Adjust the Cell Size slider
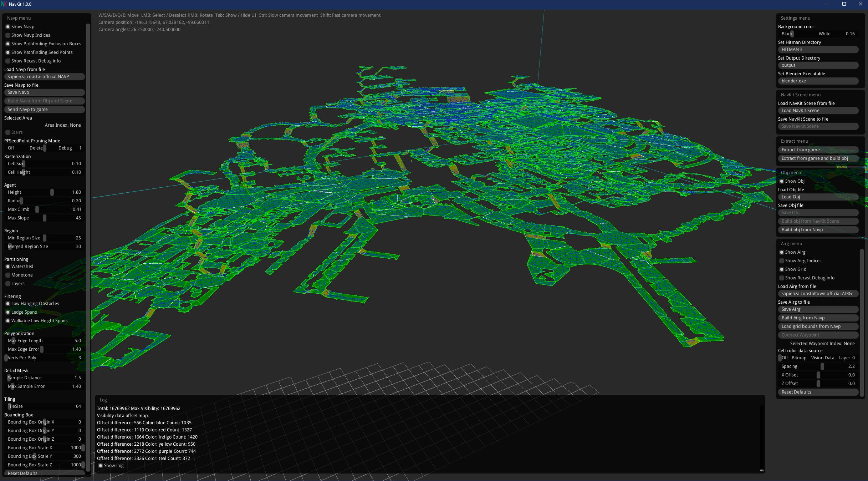 point(45,164)
